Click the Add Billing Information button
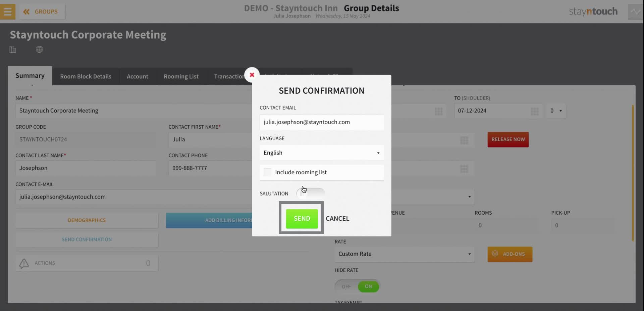The width and height of the screenshot is (644, 311). point(209,220)
